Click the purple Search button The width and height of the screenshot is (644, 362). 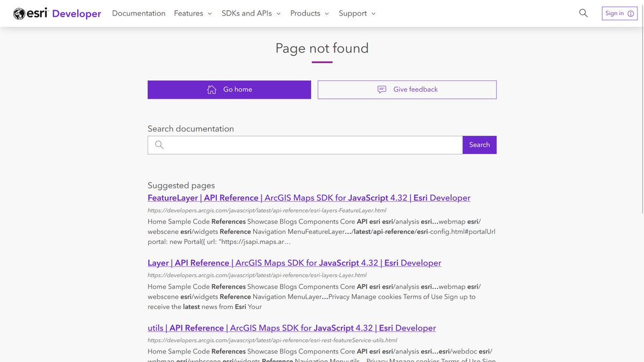tap(479, 145)
